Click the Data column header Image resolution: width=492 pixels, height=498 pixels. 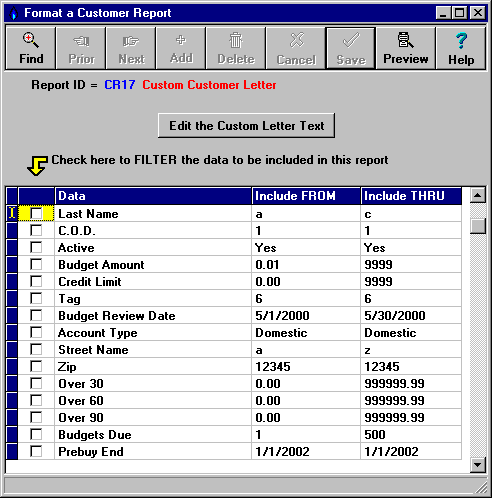pyautogui.click(x=153, y=196)
